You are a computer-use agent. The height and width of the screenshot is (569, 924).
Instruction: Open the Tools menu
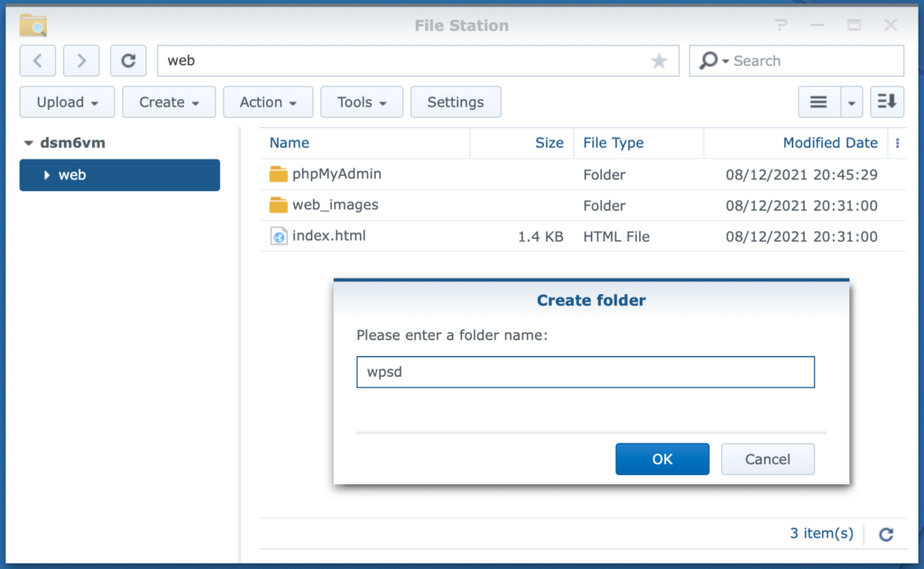pyautogui.click(x=361, y=102)
